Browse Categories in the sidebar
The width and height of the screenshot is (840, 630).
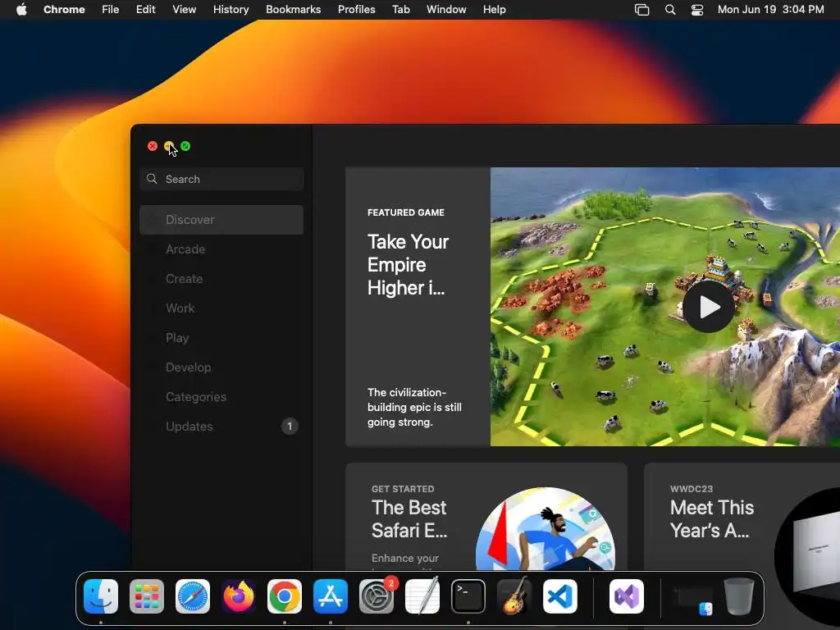(x=221, y=397)
